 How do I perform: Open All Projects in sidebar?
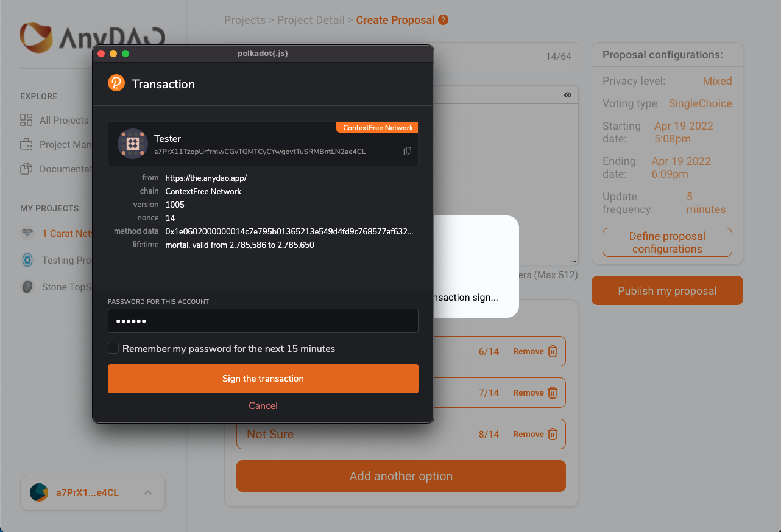point(64,120)
